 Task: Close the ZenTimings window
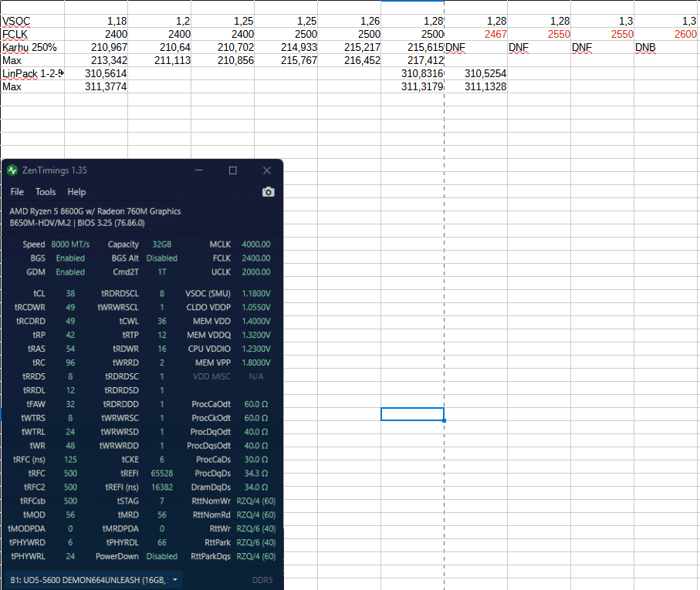(267, 170)
